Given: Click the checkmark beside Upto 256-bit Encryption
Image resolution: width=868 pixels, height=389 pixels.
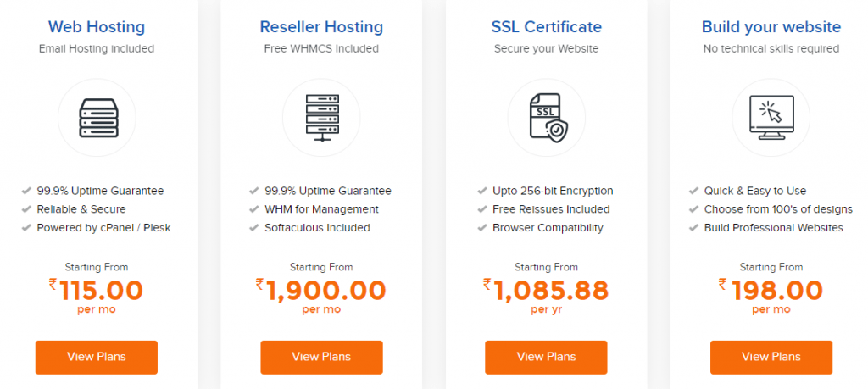Looking at the screenshot, I should [481, 191].
